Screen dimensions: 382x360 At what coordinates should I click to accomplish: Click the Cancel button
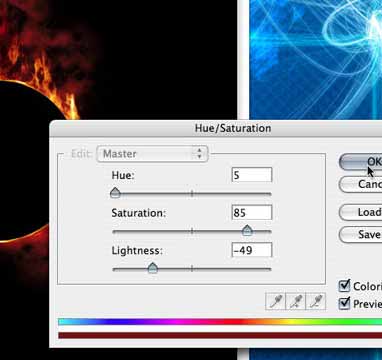(360, 184)
